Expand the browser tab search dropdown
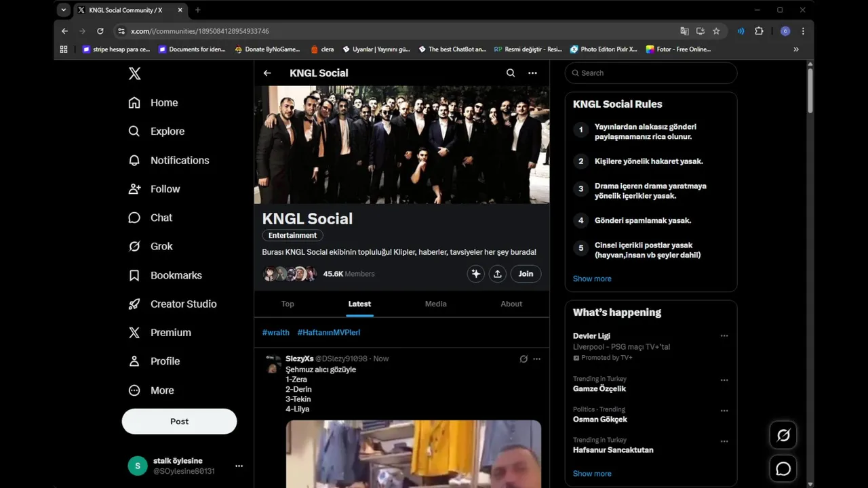The width and height of the screenshot is (868, 488). coord(64,10)
